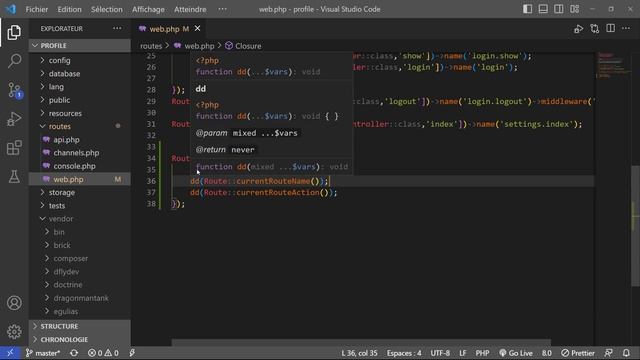Click the remote window indicator

coord(10,353)
